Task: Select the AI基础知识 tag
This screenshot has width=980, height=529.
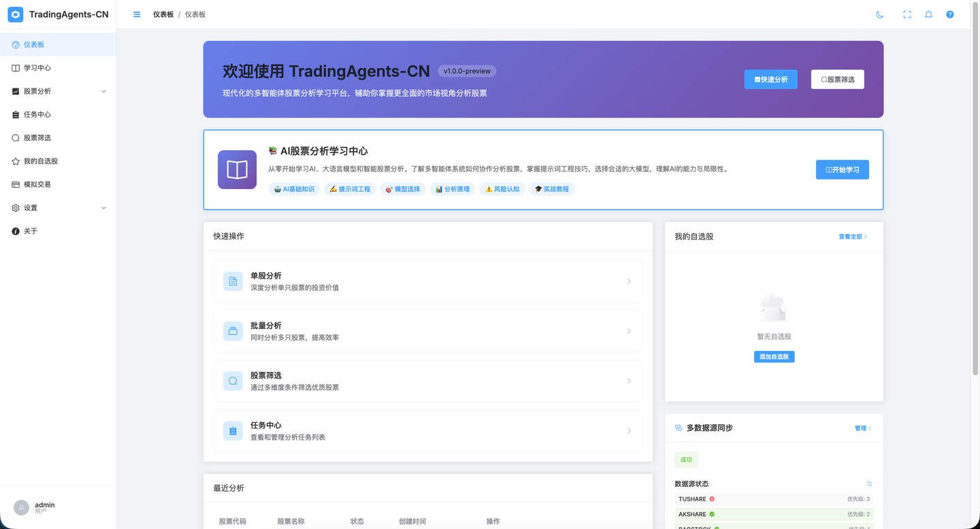Action: pos(294,189)
